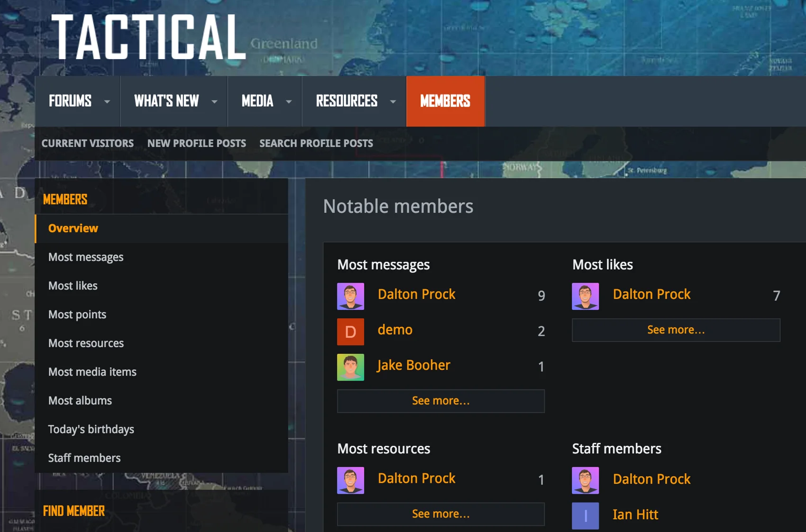Expand the Forums dropdown arrow
Image resolution: width=806 pixels, height=532 pixels.
tap(107, 101)
